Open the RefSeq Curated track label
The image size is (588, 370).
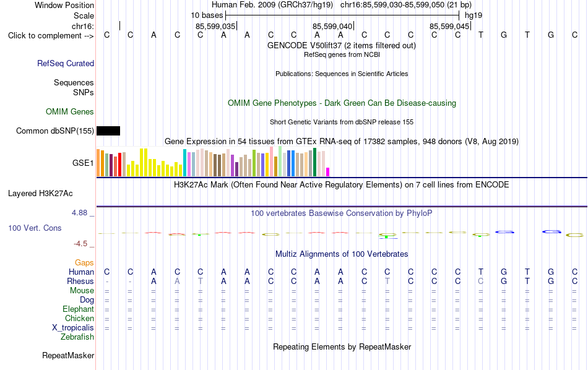pos(66,63)
